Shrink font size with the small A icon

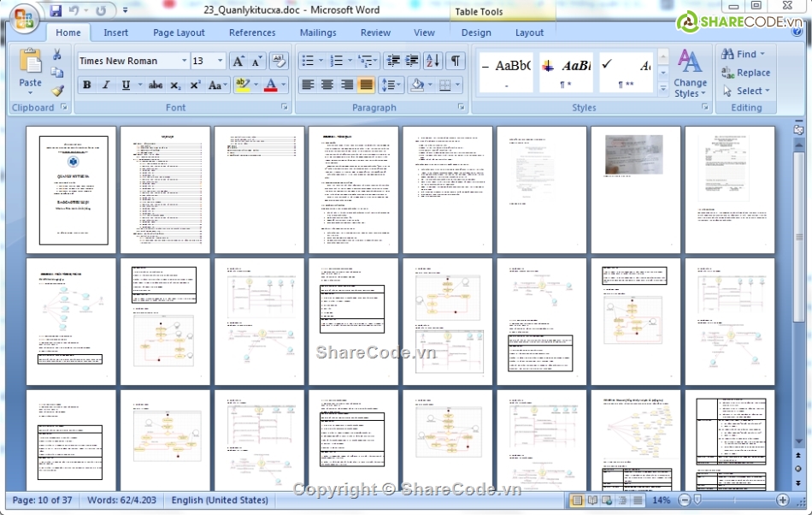coord(257,61)
